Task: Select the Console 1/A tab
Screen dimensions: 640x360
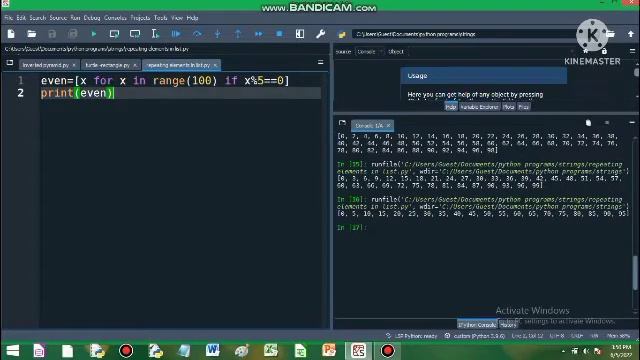Action: [369, 125]
